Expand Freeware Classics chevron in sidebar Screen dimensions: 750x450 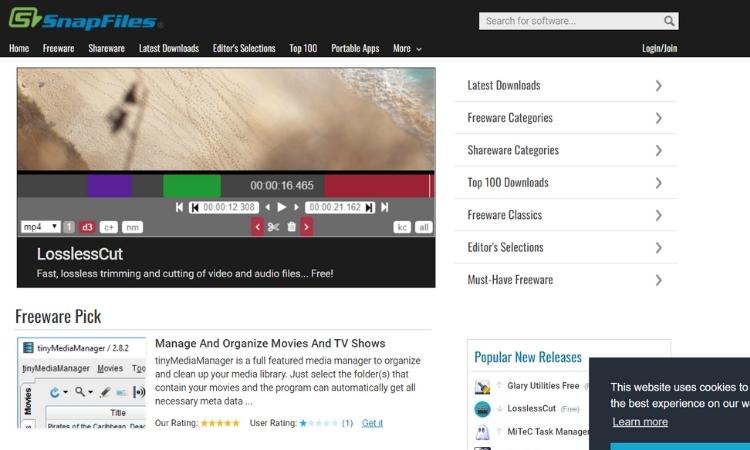(x=659, y=215)
